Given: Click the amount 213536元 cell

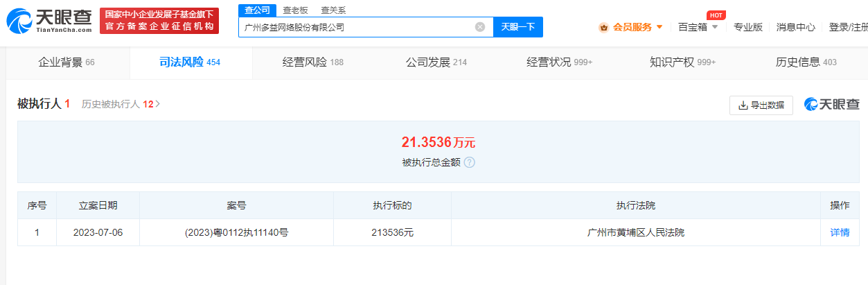Looking at the screenshot, I should [x=392, y=232].
